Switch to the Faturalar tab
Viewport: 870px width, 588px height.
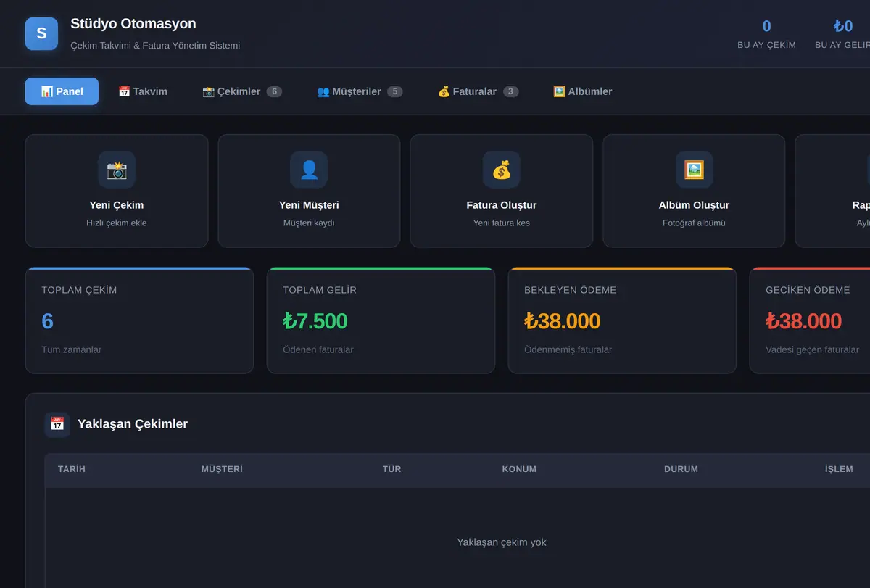[478, 91]
